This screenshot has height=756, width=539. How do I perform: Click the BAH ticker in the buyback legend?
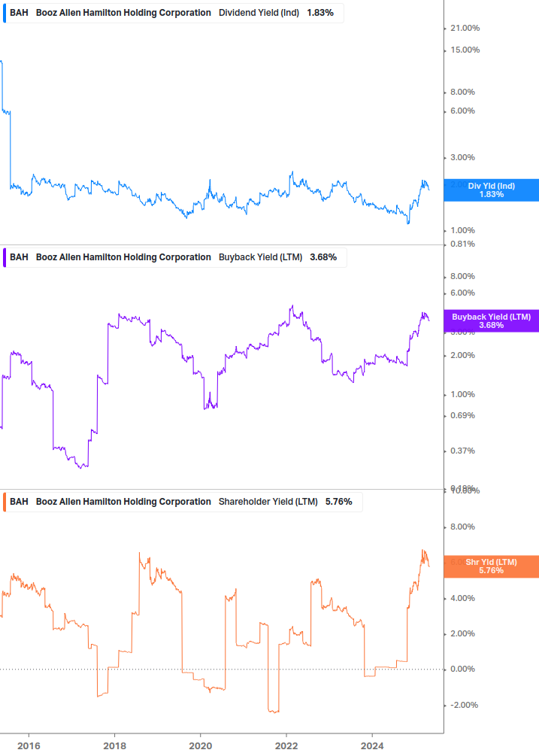pos(19,257)
